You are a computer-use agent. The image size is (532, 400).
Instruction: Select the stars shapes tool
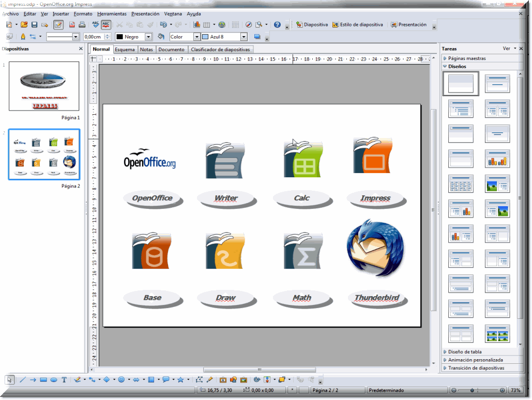tap(180, 380)
